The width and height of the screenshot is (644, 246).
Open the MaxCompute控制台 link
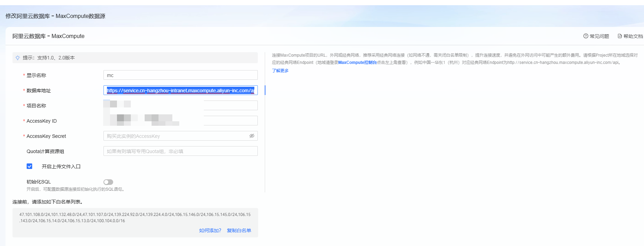point(357,63)
